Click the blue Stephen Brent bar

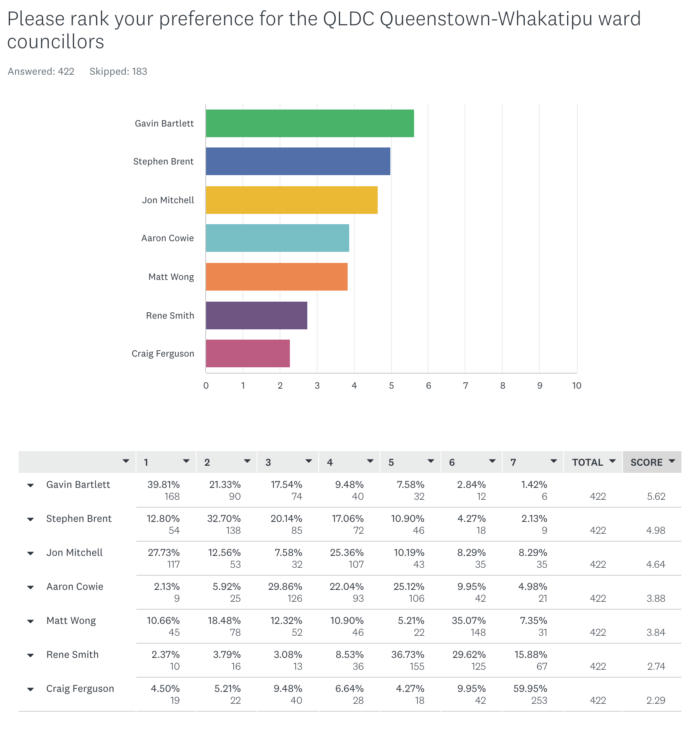[x=298, y=161]
